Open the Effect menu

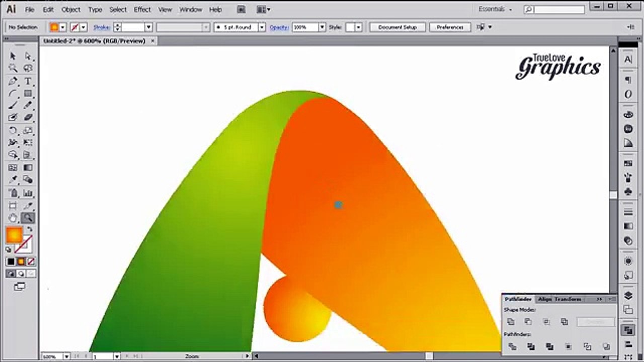[x=142, y=10]
